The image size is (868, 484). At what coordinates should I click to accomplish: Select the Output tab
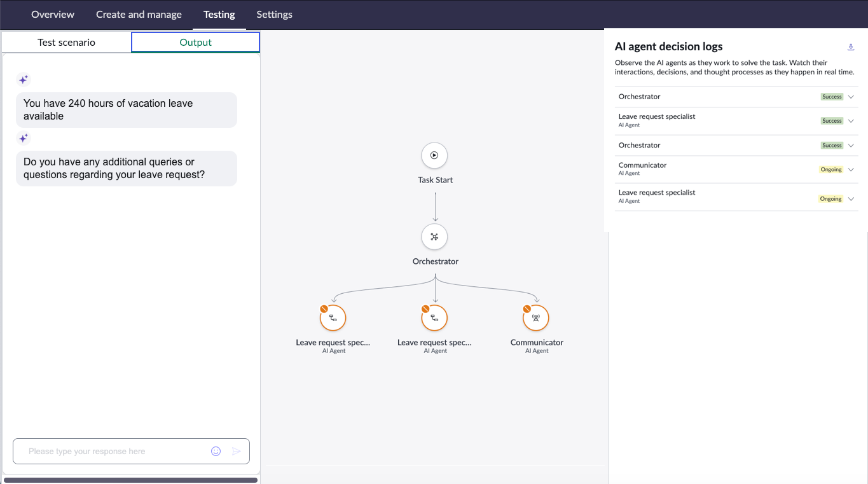click(x=195, y=42)
